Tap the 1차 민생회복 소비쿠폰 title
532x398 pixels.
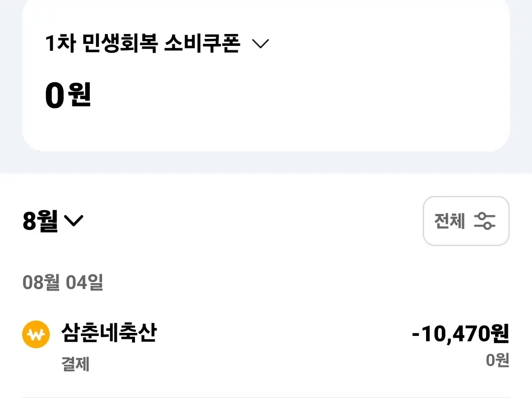point(143,43)
